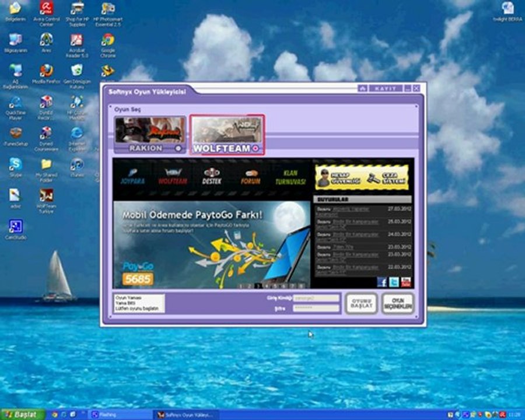Open My Shared Folder on desktop
Screen dimensions: 525x420
(46, 170)
